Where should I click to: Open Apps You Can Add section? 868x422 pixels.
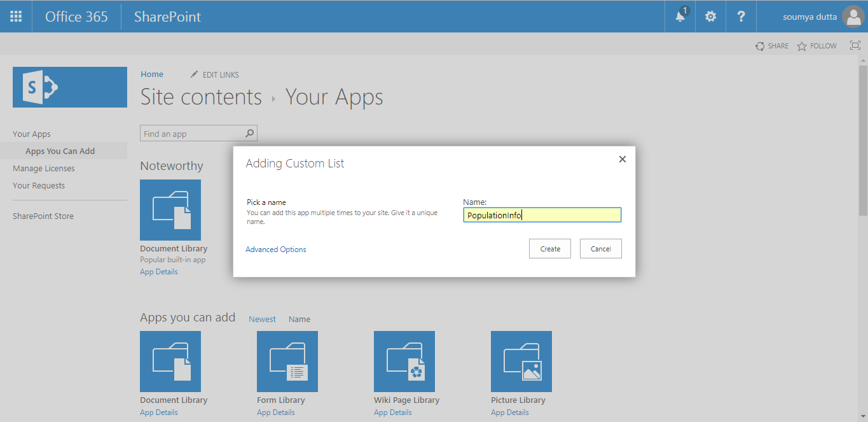62,150
